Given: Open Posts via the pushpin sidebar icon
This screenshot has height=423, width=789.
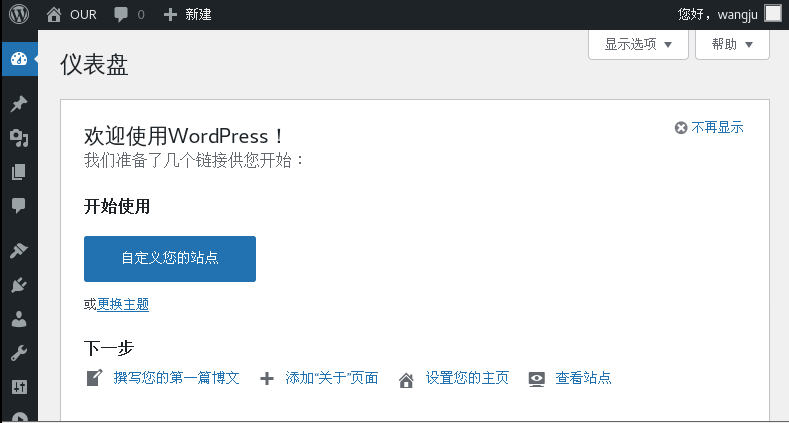Looking at the screenshot, I should 19,104.
